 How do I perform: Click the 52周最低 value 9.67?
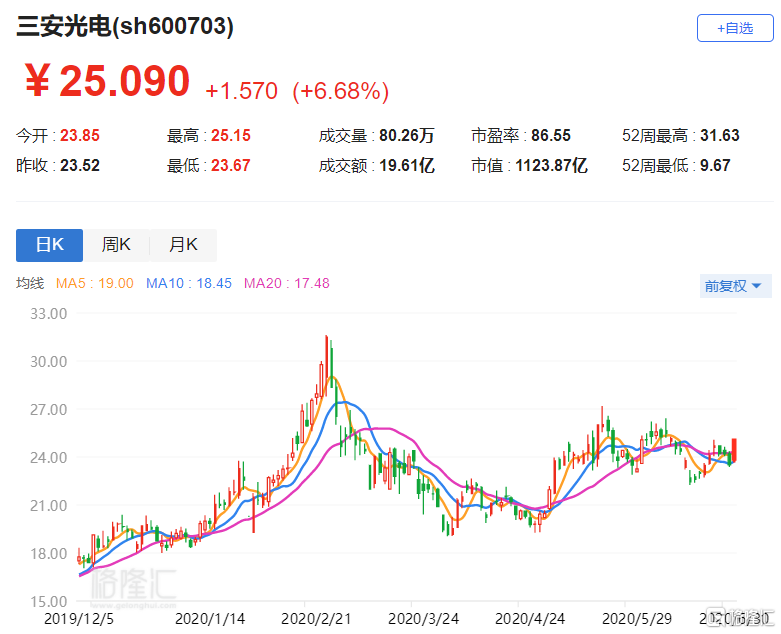point(715,165)
